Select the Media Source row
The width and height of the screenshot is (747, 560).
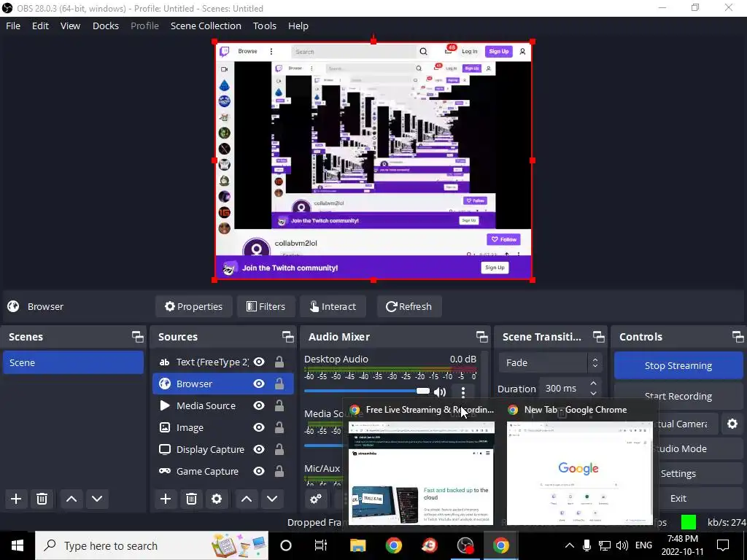click(223, 405)
